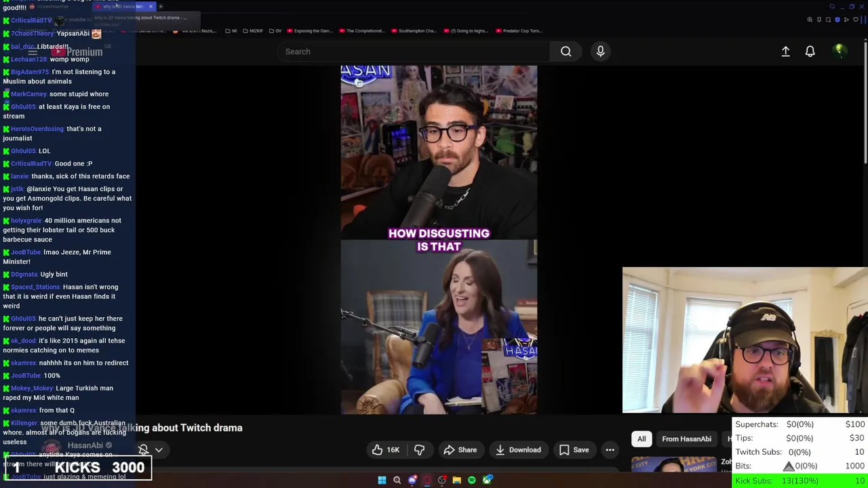This screenshot has width=868, height=488.
Task: Click the HOW DISGUSTING IS THAT caption
Action: (439, 240)
